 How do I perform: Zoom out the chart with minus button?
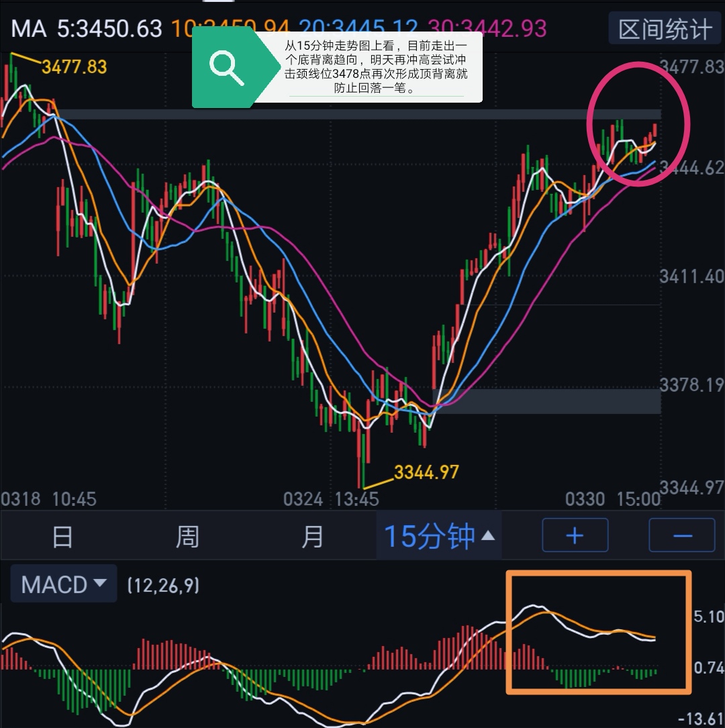click(x=682, y=535)
